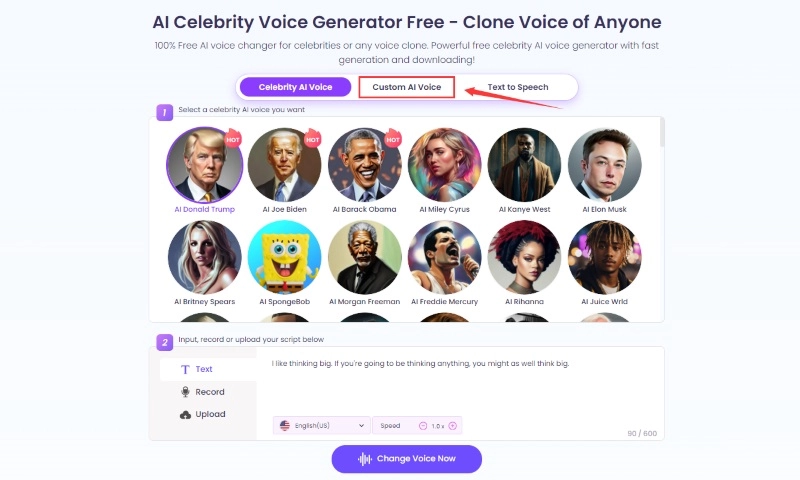This screenshot has width=800, height=480.
Task: Open the Celebrity AI Voice tab
Action: 295,87
